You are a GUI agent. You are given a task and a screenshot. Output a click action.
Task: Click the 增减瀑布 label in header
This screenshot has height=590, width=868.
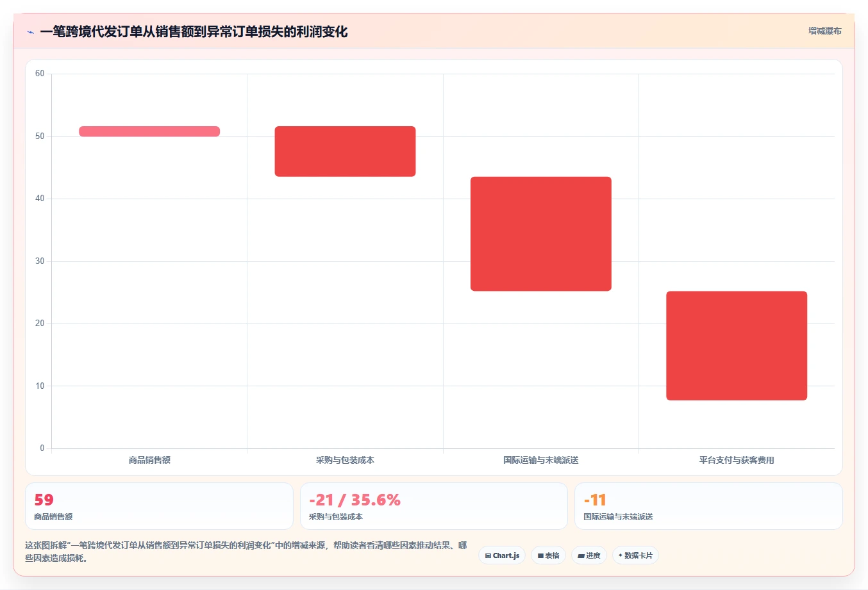pyautogui.click(x=824, y=31)
